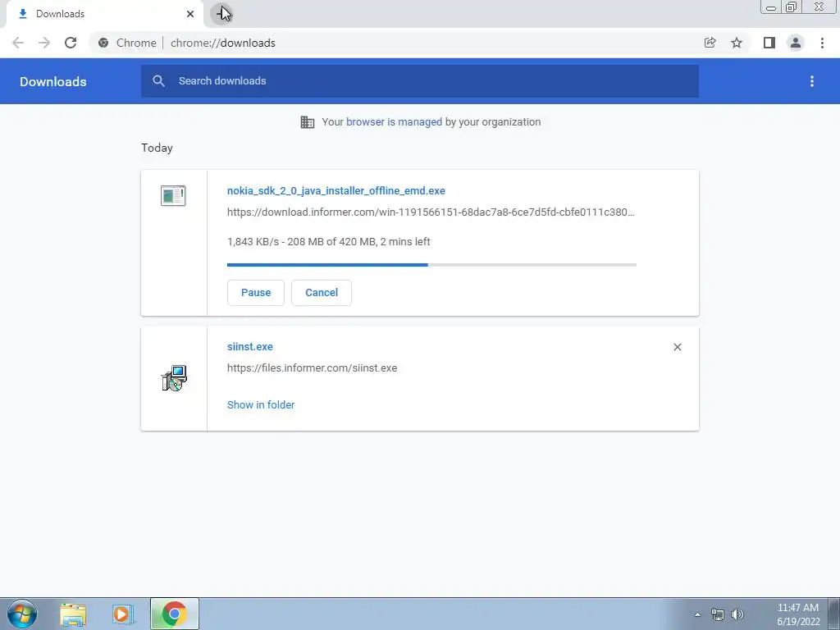This screenshot has height=630, width=840.
Task: Bookmark this tab with the star icon
Action: (x=737, y=43)
